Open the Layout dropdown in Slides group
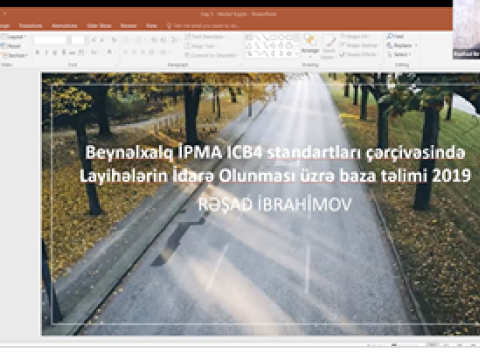 (14, 37)
